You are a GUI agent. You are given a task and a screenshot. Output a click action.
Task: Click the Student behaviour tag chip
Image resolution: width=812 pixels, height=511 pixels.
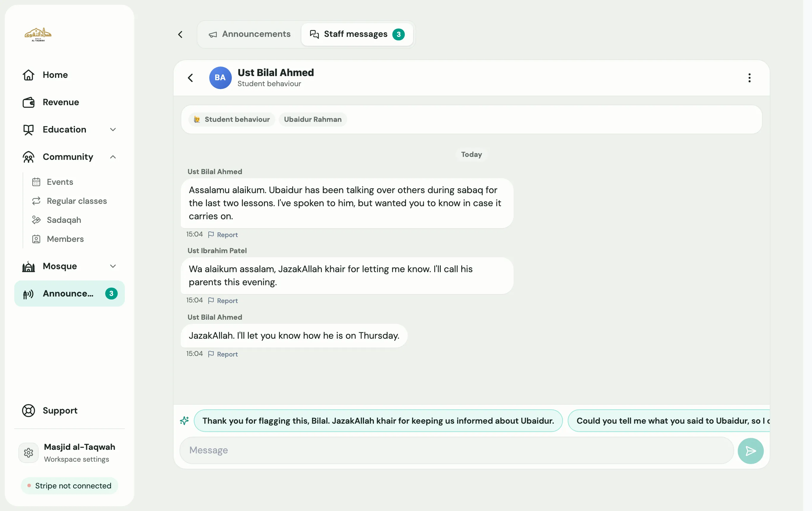(x=232, y=119)
